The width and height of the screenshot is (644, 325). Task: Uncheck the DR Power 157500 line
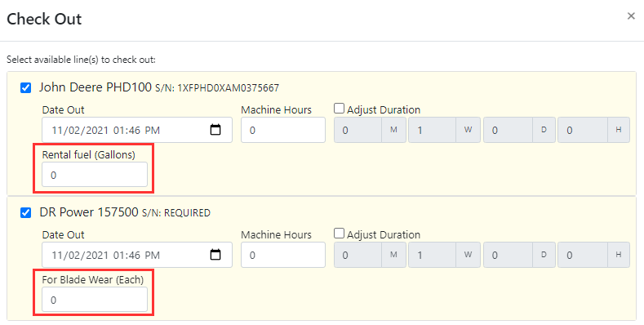click(26, 213)
